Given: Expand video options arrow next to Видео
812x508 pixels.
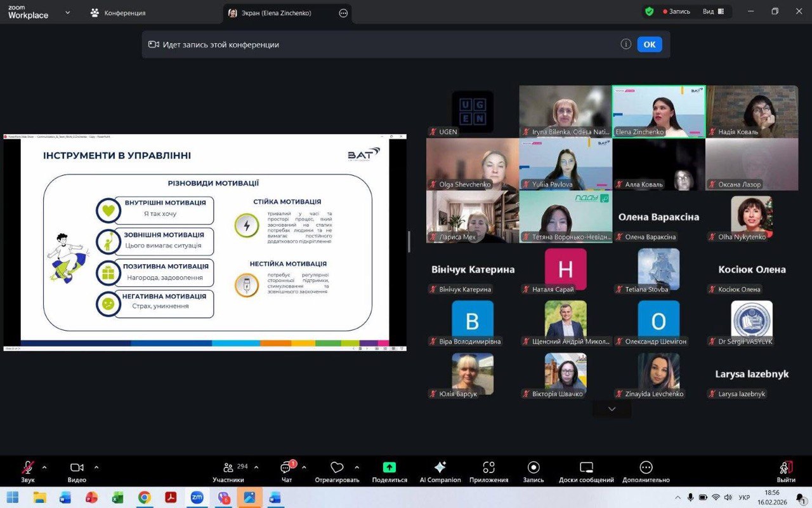Looking at the screenshot, I should coord(96,467).
